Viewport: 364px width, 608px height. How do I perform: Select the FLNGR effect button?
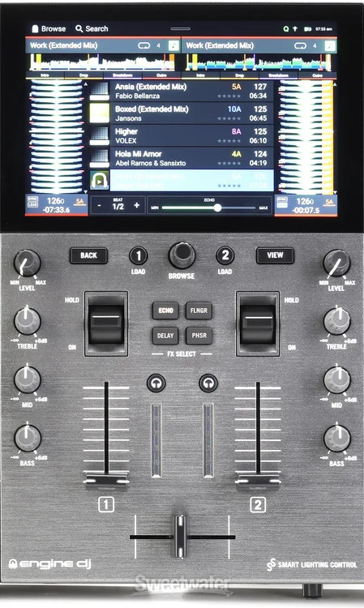click(199, 310)
